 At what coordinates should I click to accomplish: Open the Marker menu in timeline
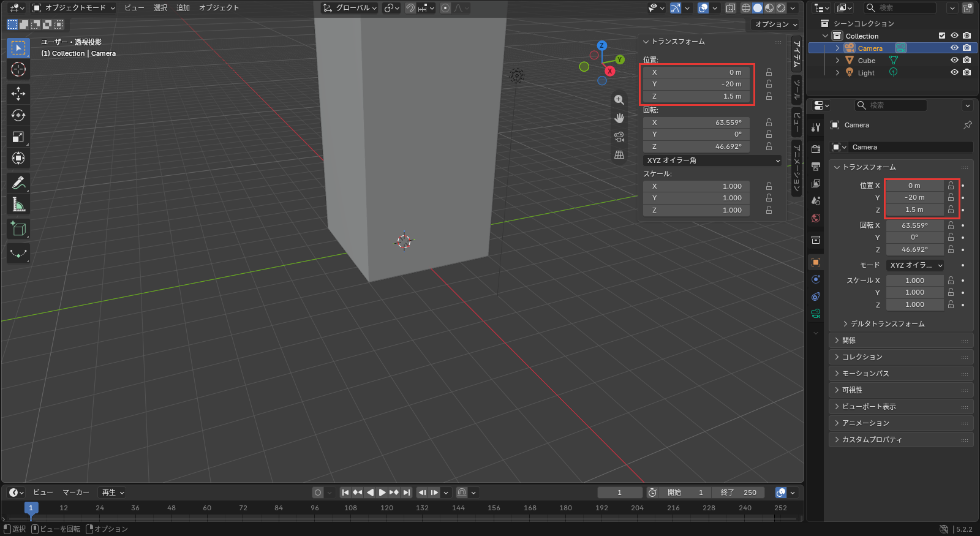76,493
